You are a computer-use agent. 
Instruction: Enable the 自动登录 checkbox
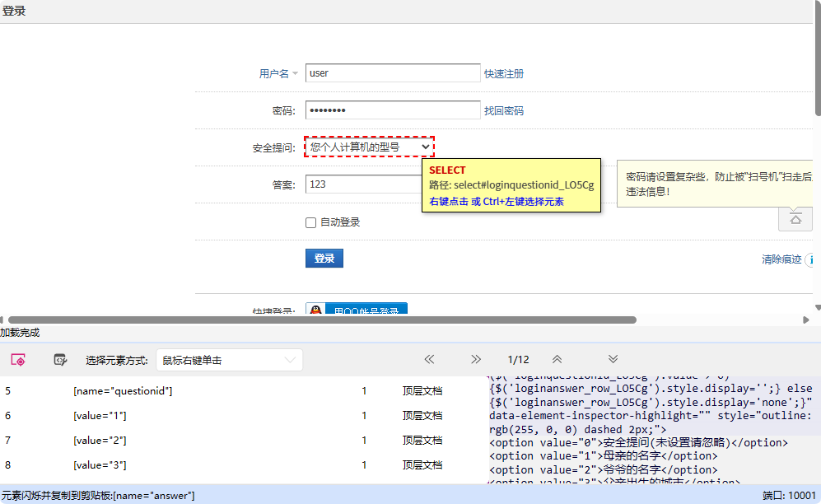[x=310, y=222]
